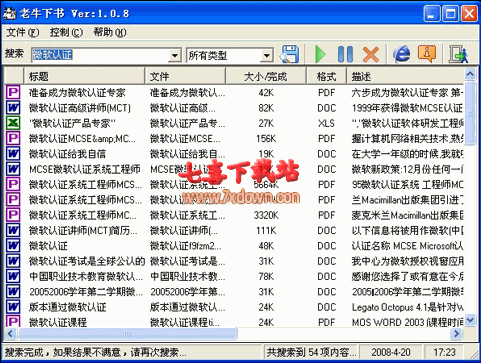Select the title 版本通过微软认证

(x=67, y=307)
